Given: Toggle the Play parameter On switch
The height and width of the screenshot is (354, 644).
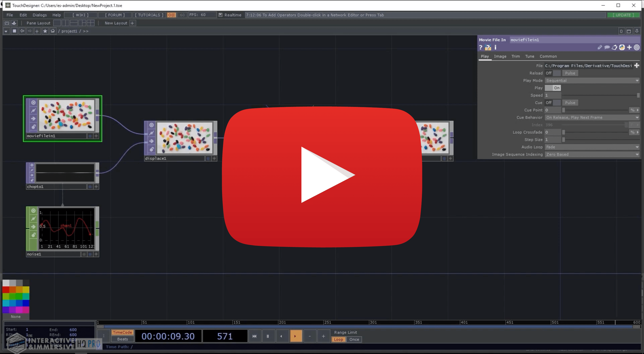Looking at the screenshot, I should [x=553, y=88].
